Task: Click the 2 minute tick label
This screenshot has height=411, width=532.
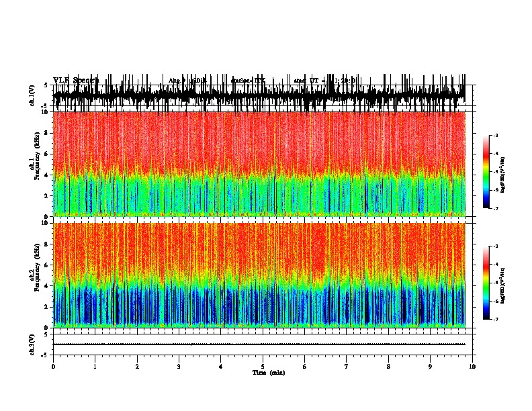Action: pos(137,367)
